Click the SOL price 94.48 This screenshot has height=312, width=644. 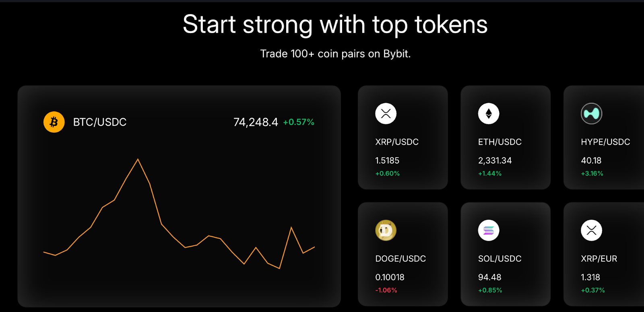489,277
